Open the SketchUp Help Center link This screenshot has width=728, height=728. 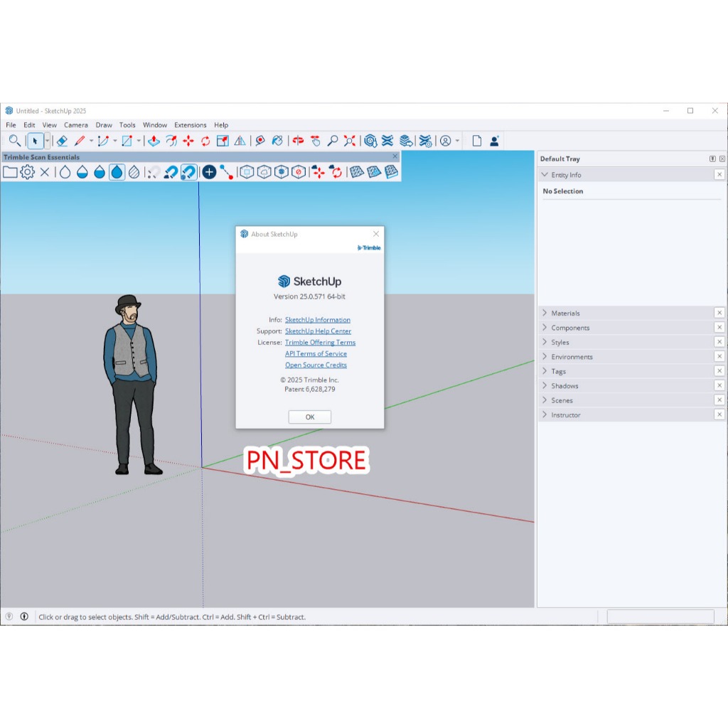click(318, 331)
